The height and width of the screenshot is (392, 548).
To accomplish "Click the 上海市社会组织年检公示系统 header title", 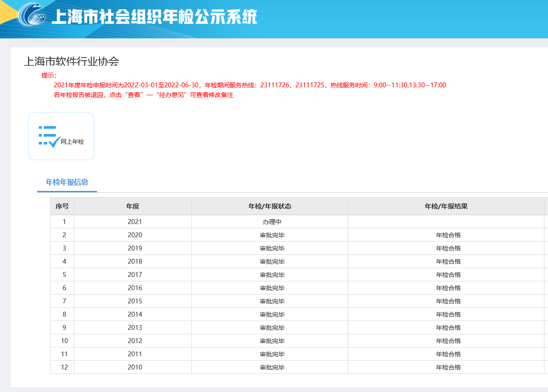I will click(x=154, y=17).
